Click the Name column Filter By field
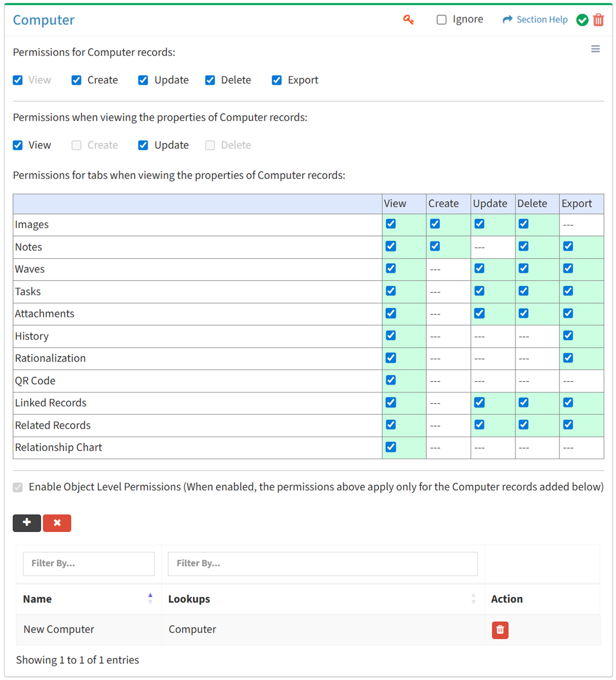Screen dimensions: 616x680 coord(89,564)
